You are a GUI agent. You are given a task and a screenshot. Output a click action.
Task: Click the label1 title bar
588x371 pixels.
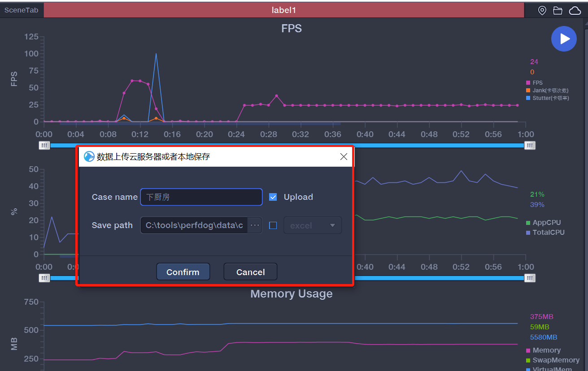(283, 10)
